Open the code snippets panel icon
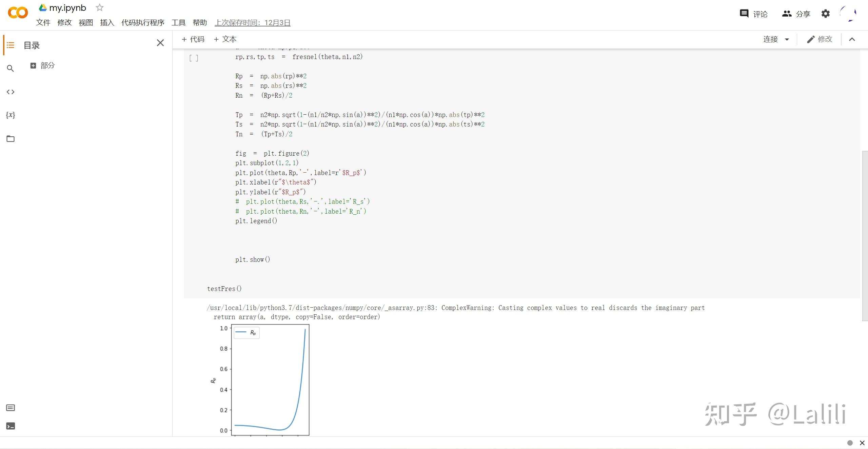The width and height of the screenshot is (868, 449). click(x=11, y=92)
